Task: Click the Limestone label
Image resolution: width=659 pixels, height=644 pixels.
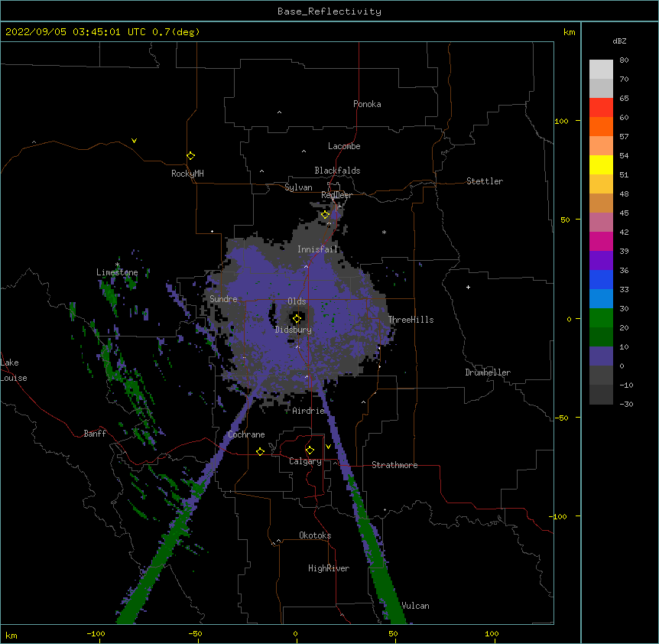Action: click(117, 272)
